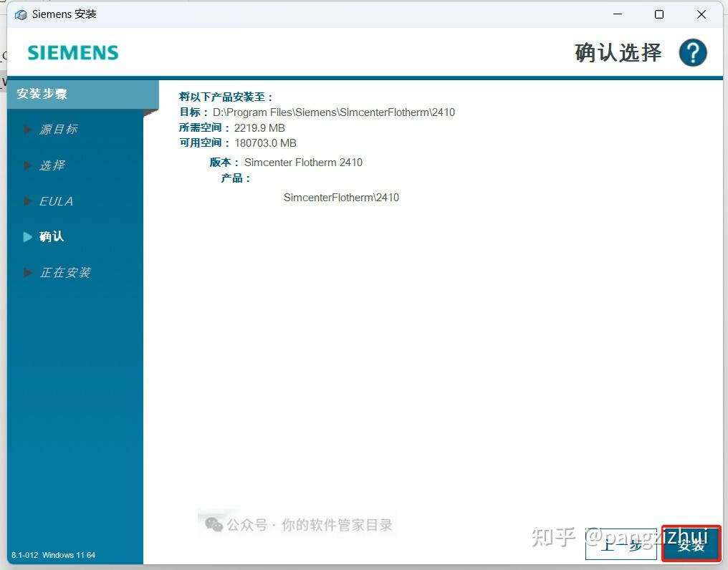Click the arrow icon beside 选择 step

pyautogui.click(x=28, y=165)
